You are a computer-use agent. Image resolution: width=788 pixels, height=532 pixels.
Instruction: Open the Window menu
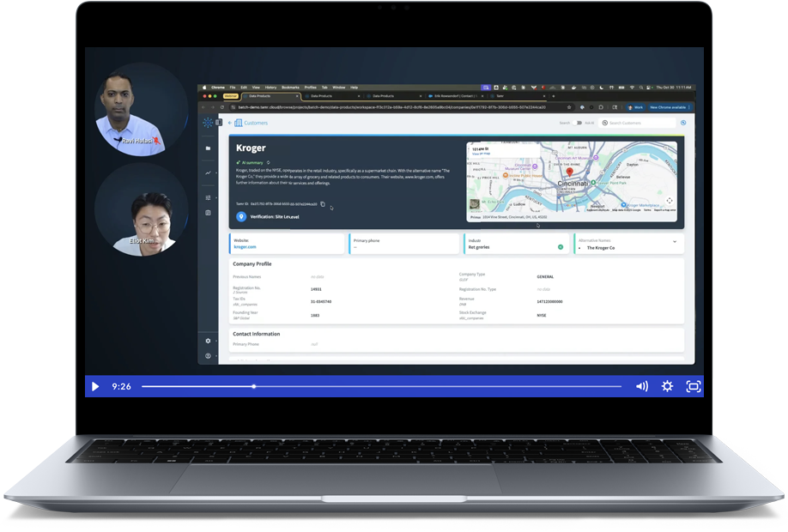click(339, 88)
